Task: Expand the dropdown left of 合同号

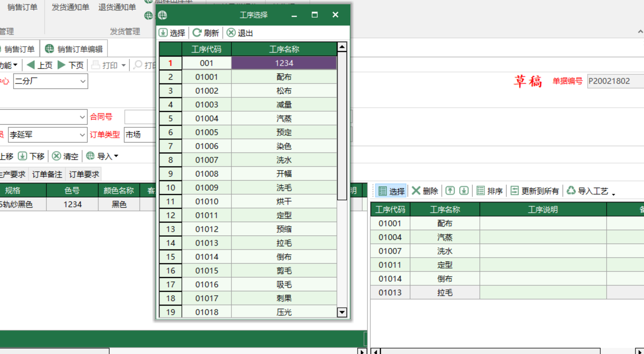Action: click(82, 117)
